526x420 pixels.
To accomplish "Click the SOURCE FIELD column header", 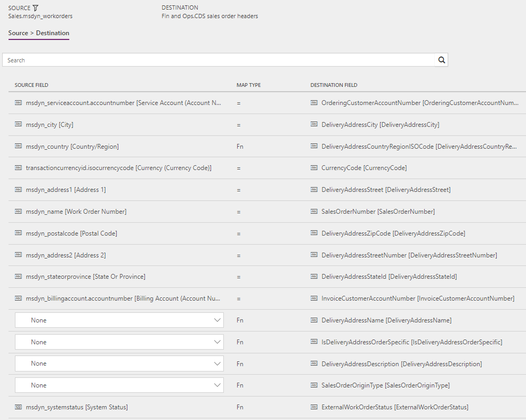I will [31, 85].
